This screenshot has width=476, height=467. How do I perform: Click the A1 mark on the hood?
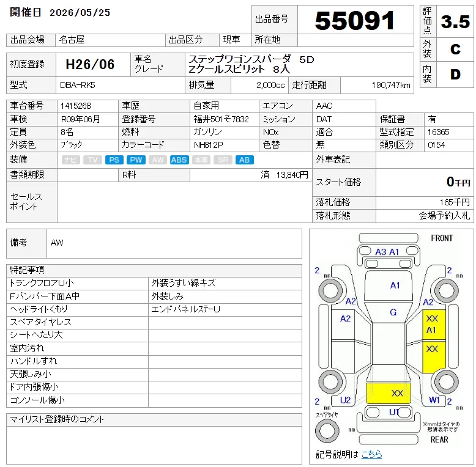pyautogui.click(x=395, y=285)
